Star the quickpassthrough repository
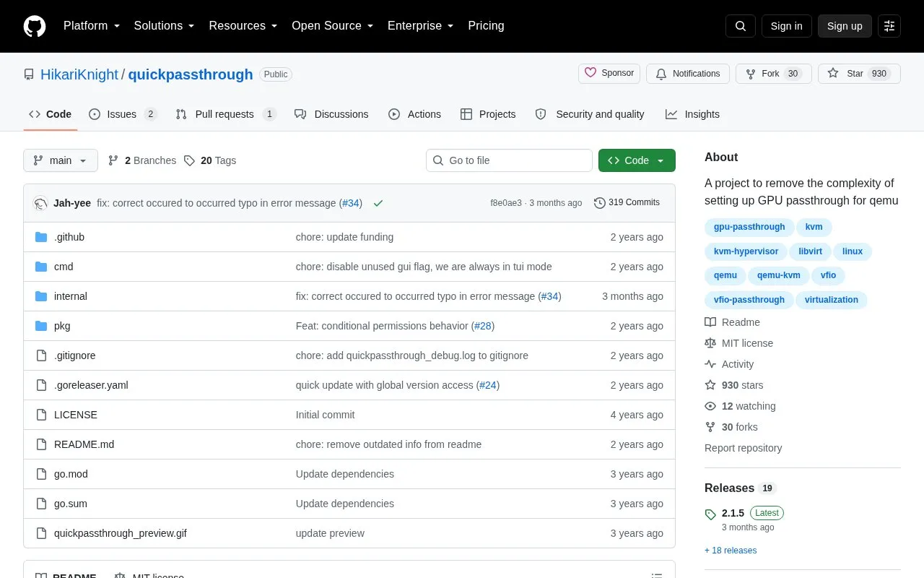This screenshot has height=578, width=924. click(x=859, y=74)
